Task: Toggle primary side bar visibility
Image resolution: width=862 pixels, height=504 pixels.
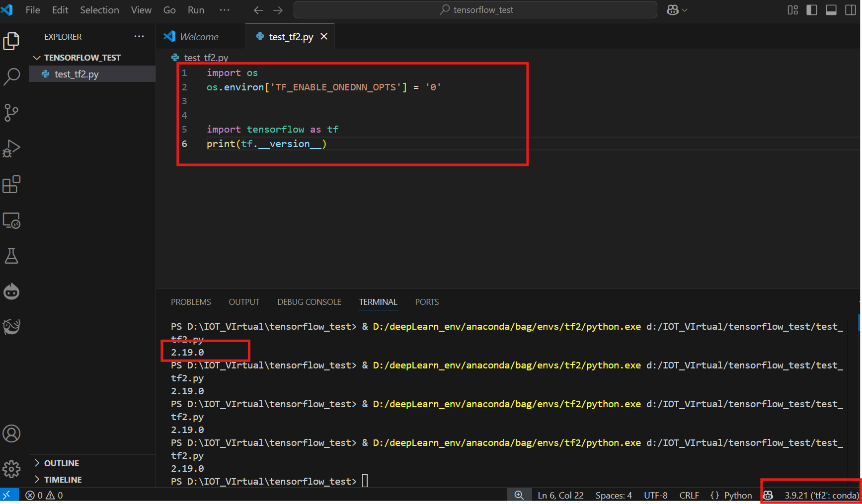Action: (812, 10)
